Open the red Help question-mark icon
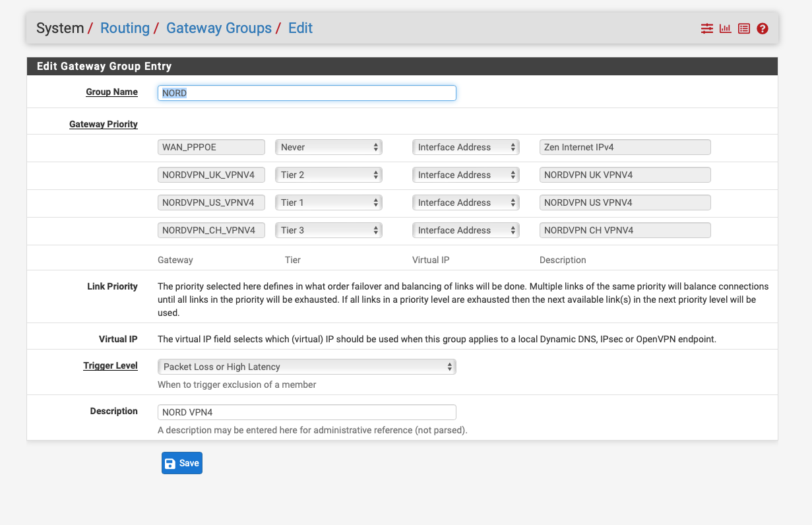Viewport: 812px width, 525px height. 763,28
